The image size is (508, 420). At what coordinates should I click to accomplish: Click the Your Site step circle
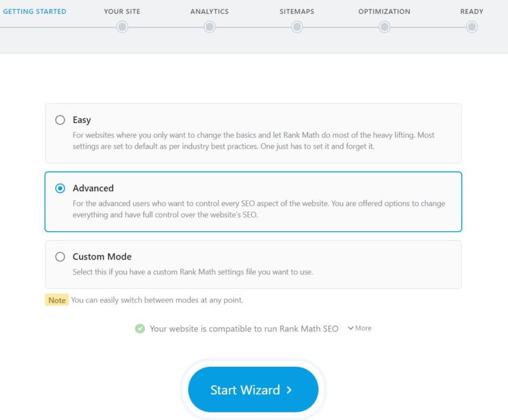[122, 27]
